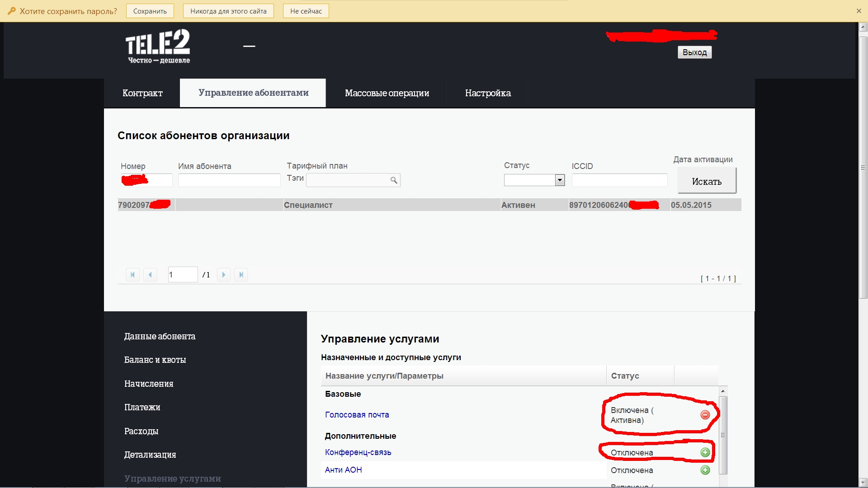Enable Конференц-связь with green plus
Screen dimensions: 868x488
[705, 452]
